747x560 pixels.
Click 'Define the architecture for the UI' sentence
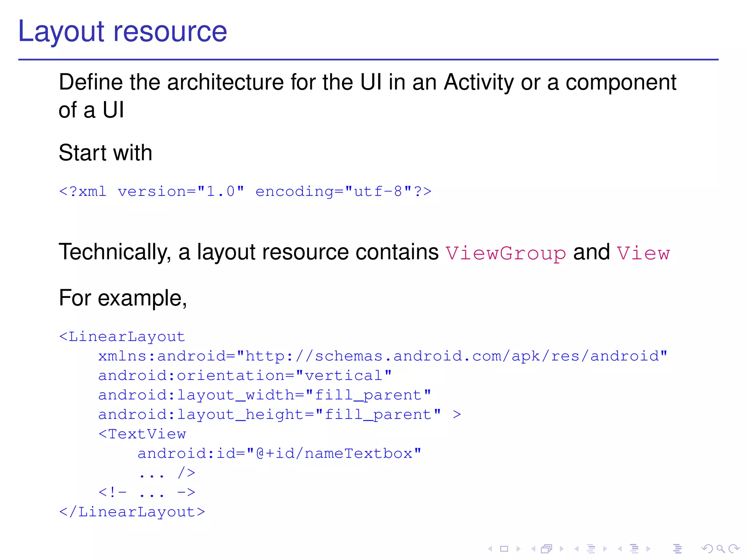[368, 96]
